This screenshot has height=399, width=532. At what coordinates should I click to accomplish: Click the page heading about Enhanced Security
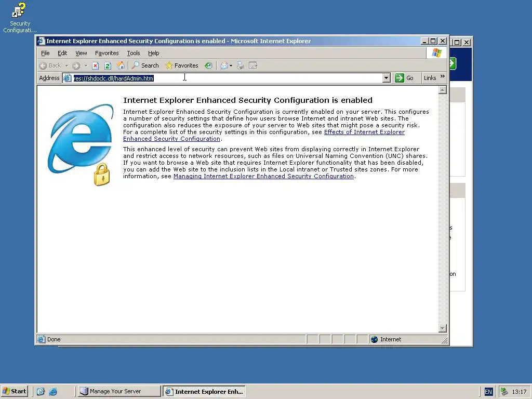[x=248, y=100]
